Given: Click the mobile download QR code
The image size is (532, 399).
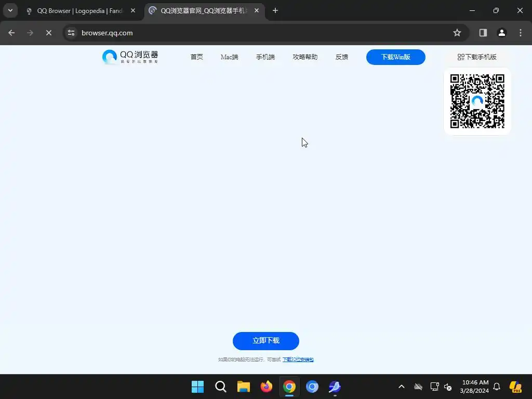Looking at the screenshot, I should click(477, 101).
